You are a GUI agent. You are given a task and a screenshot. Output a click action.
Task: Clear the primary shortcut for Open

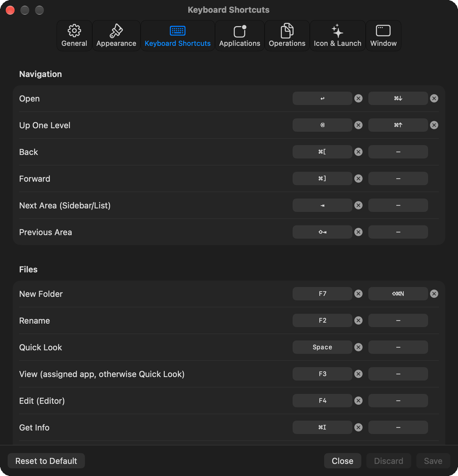(358, 98)
